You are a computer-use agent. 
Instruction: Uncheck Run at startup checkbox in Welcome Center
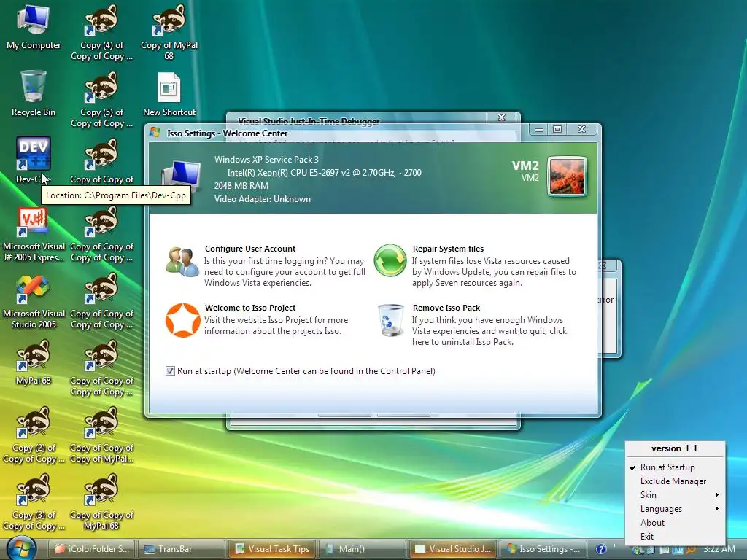click(170, 371)
